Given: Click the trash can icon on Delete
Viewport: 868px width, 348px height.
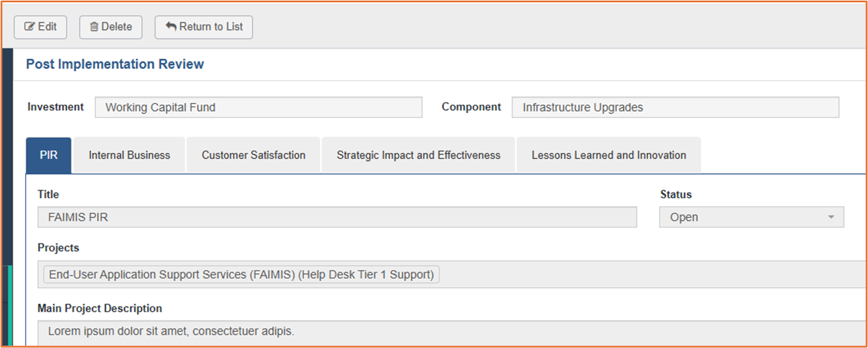Looking at the screenshot, I should pos(94,27).
